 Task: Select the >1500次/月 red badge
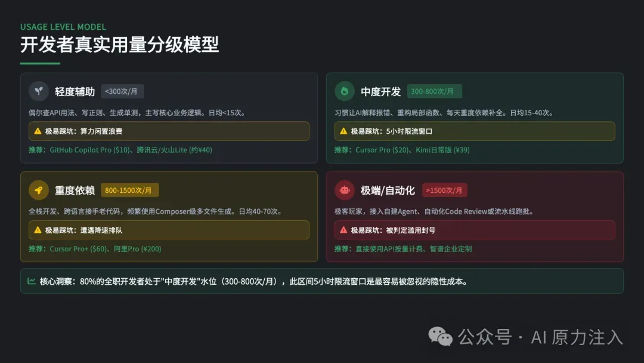pyautogui.click(x=444, y=190)
